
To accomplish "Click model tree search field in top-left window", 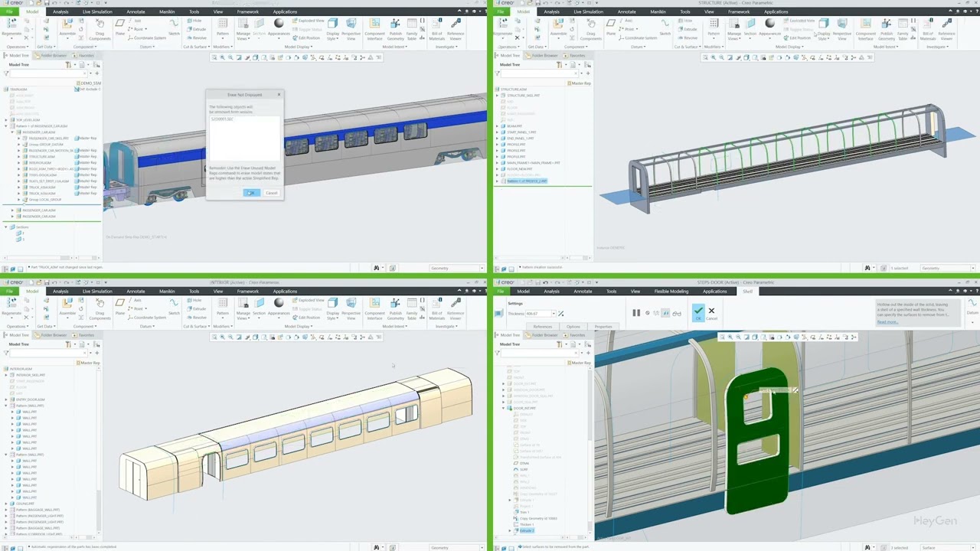I will (47, 73).
